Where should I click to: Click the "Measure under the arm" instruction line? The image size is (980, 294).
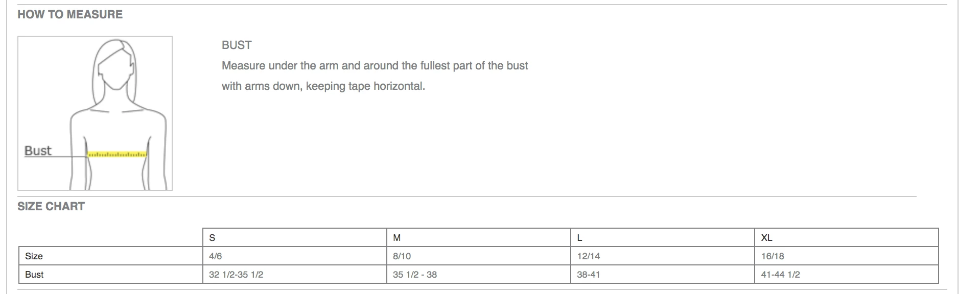coord(375,66)
